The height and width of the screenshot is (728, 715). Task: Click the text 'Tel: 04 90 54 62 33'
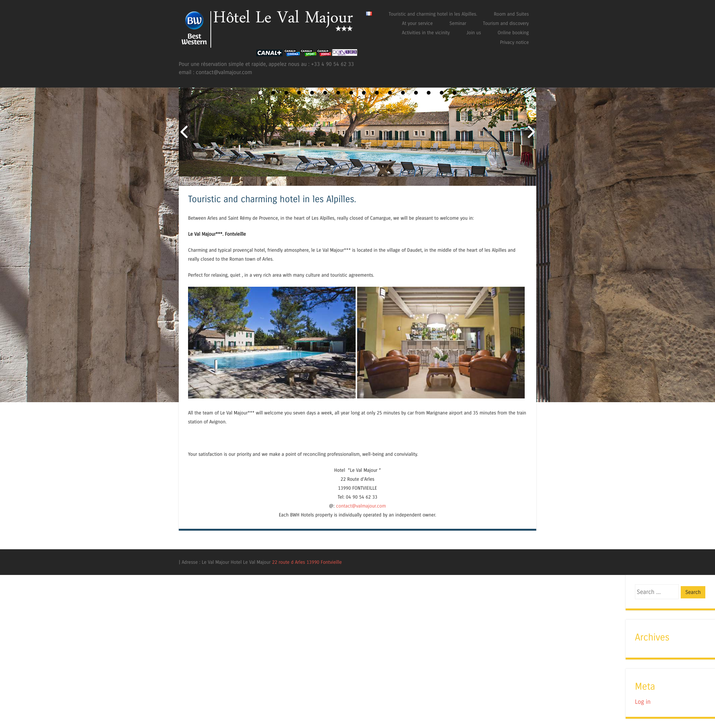coord(357,497)
